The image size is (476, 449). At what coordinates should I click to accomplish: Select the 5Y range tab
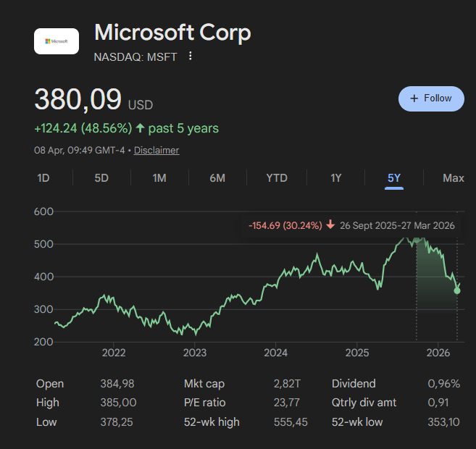pos(394,178)
